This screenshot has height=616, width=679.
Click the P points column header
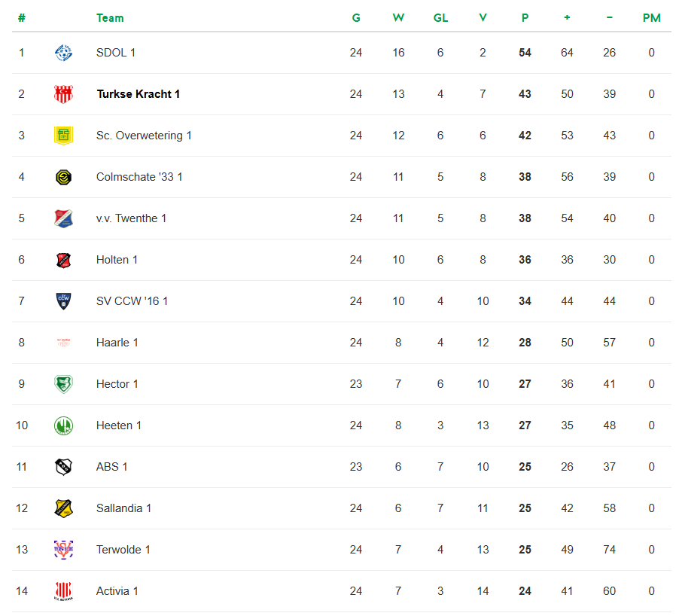525,18
